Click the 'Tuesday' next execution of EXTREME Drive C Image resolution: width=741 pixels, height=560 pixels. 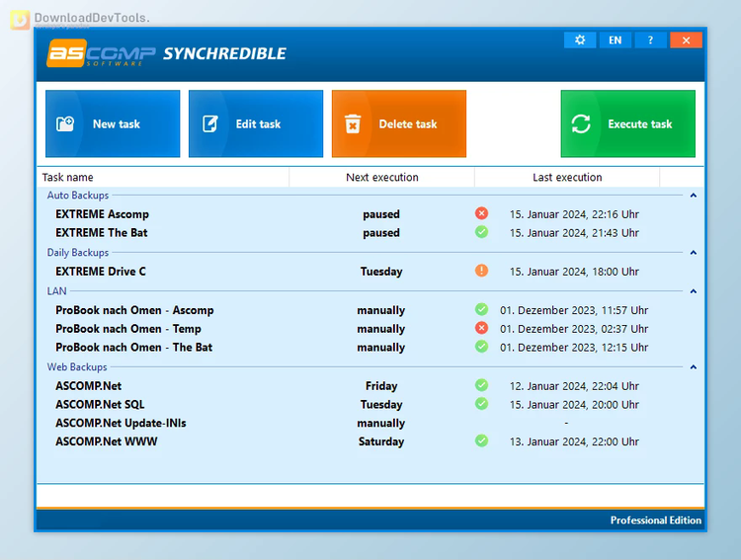[381, 272]
